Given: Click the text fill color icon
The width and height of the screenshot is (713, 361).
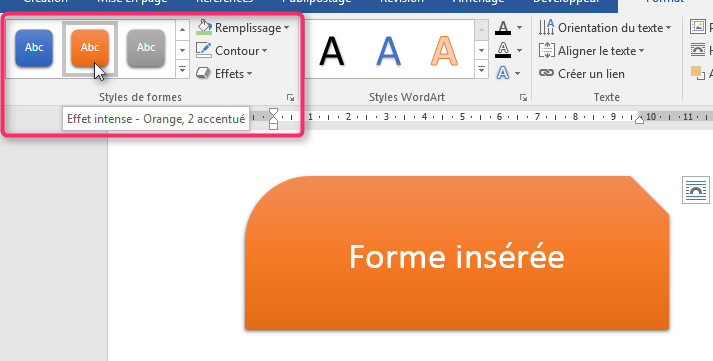Looking at the screenshot, I should [503, 28].
